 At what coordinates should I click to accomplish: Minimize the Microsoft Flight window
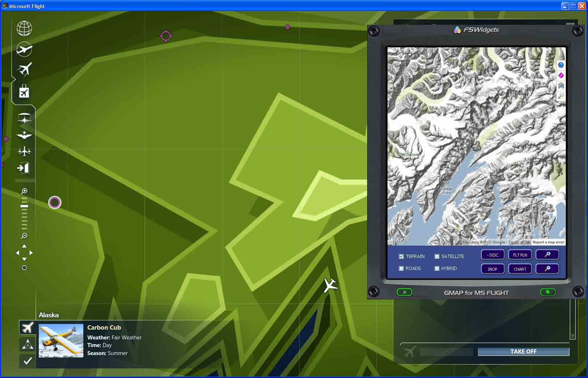pyautogui.click(x=565, y=6)
